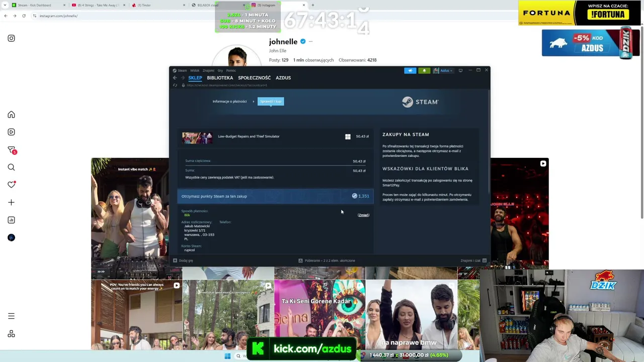Click Low-Budget Repairs game thumbnail
644x362 pixels.
(197, 137)
